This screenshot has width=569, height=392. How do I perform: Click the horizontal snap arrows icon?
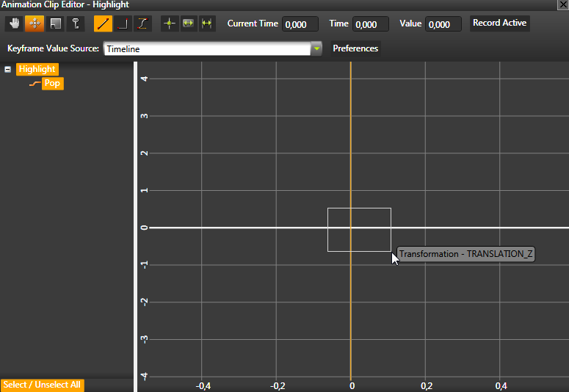[206, 23]
